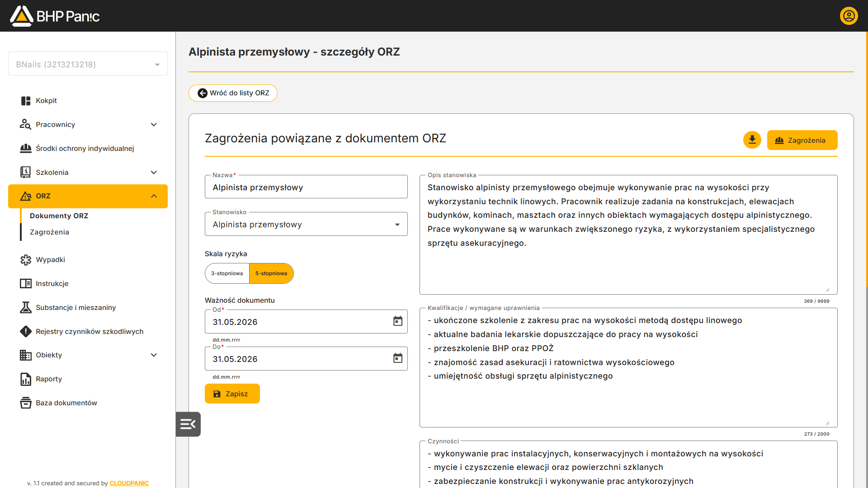Click into the Czynności text area
The image size is (868, 488).
tap(628, 465)
